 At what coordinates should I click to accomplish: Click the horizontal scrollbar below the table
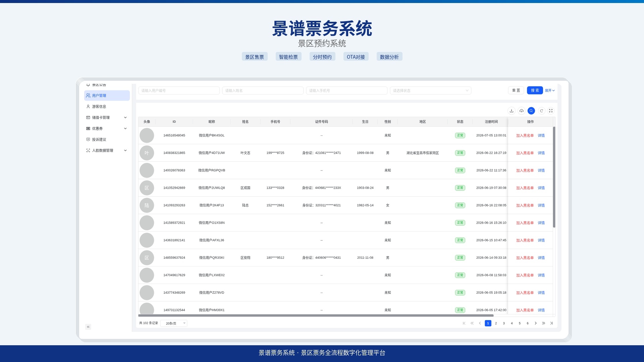click(316, 315)
